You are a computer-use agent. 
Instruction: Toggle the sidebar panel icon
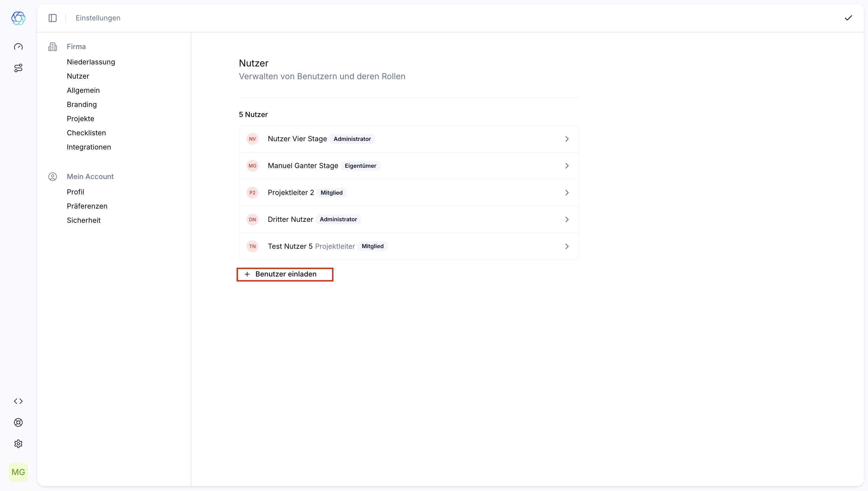tap(53, 18)
